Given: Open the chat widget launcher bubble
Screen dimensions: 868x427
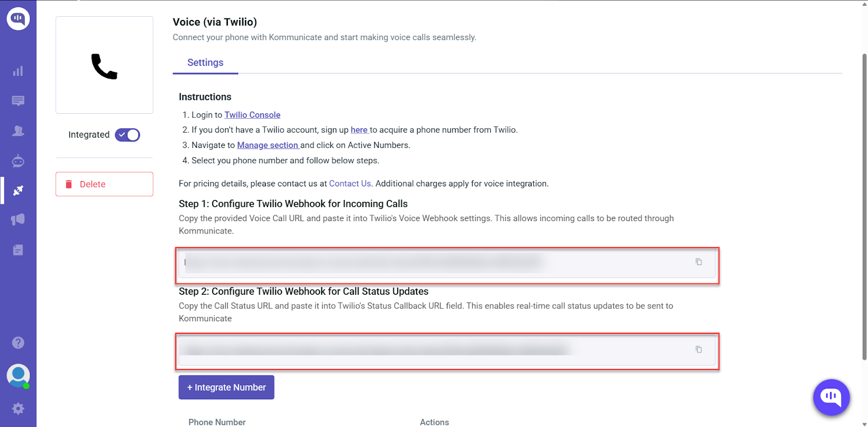Looking at the screenshot, I should coord(831,397).
